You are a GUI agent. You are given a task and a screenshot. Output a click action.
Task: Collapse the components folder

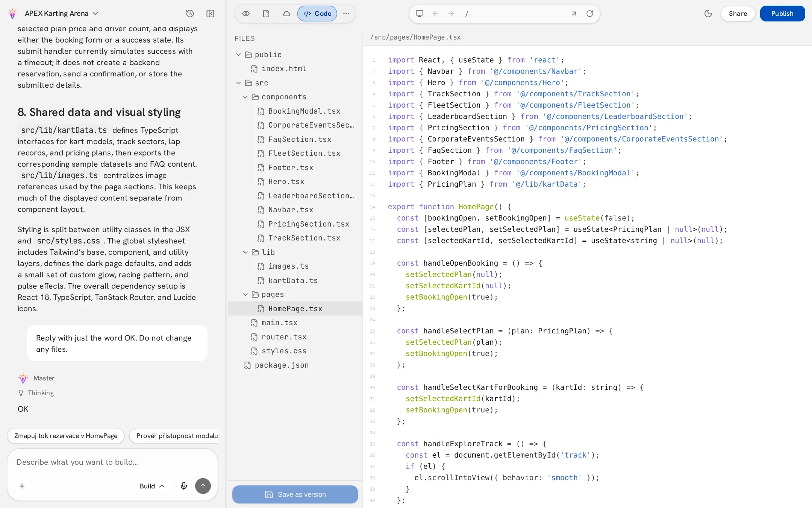click(245, 97)
